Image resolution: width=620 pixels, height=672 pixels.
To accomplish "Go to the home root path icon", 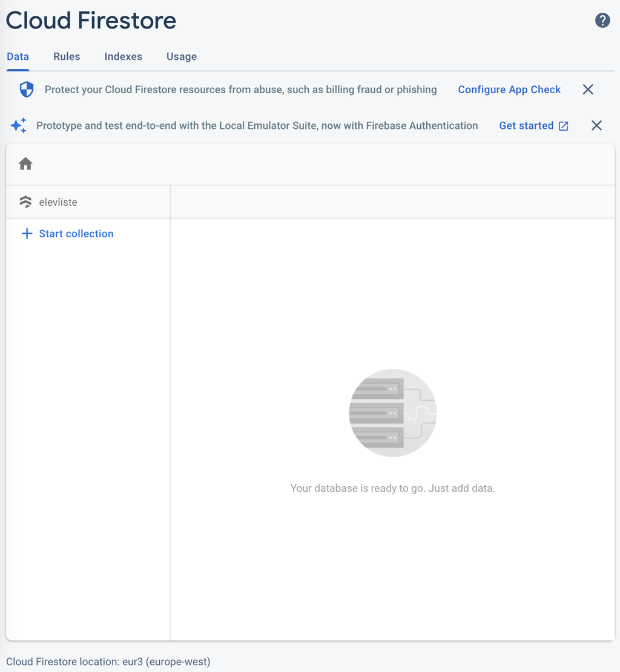I will (25, 164).
